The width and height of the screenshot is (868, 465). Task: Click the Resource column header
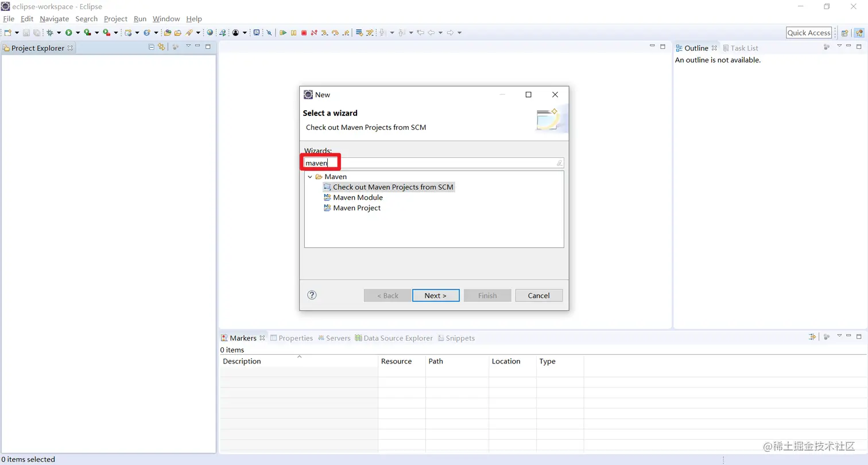[401, 361]
